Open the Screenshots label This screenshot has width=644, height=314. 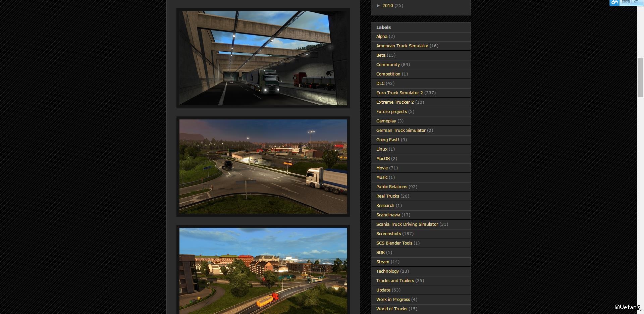coord(388,234)
